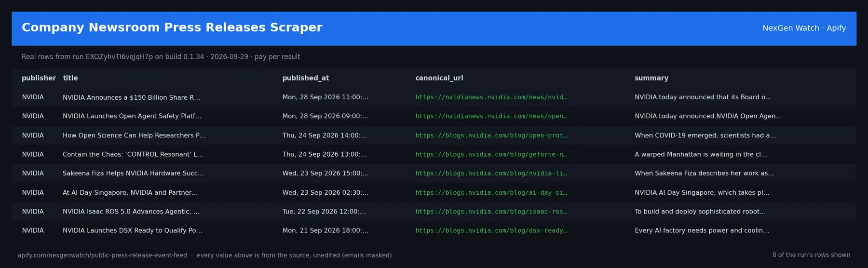This screenshot has width=868, height=268.
Task: Open the blogs.nvidia.com/blog/open-prot… link
Action: 491,135
